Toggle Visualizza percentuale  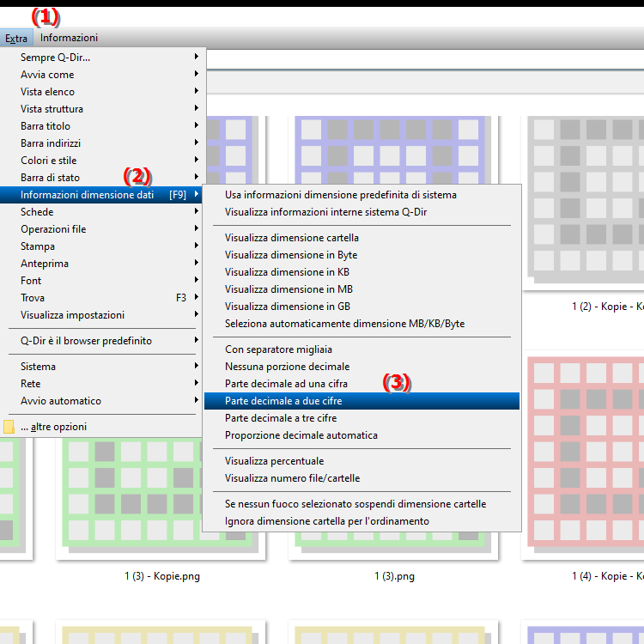361,461
